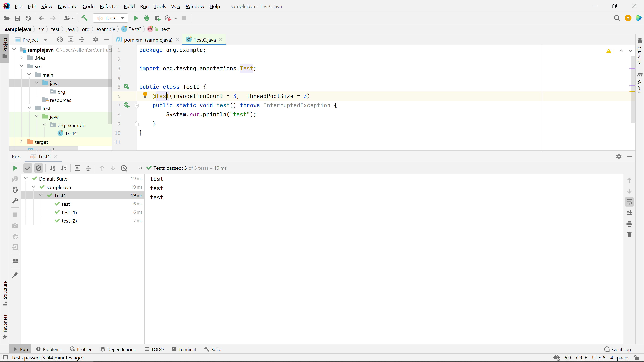
Task: Click Select Opened File target icon
Action: (60, 40)
